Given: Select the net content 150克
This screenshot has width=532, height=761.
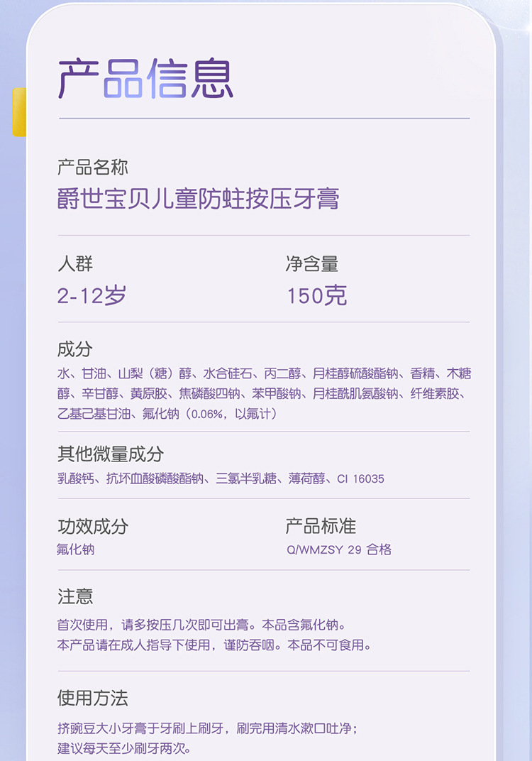Looking at the screenshot, I should 317,295.
